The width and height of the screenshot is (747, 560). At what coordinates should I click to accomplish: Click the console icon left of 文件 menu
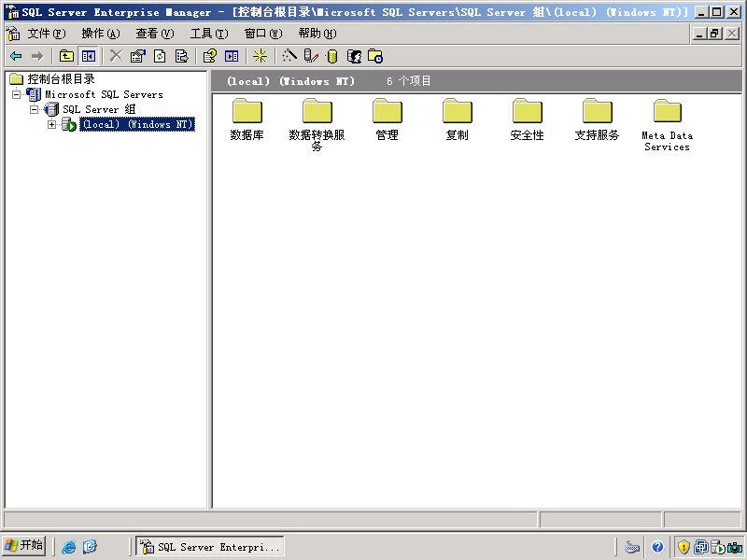click(x=13, y=34)
